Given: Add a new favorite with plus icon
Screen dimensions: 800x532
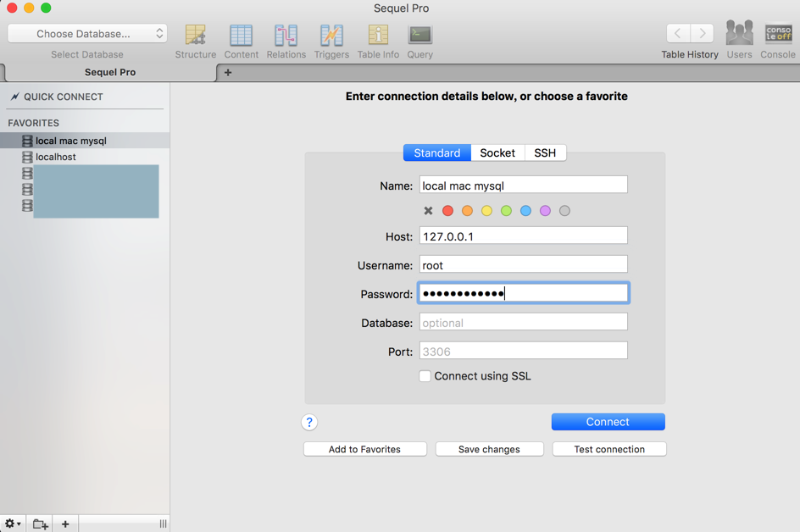Looking at the screenshot, I should click(65, 524).
